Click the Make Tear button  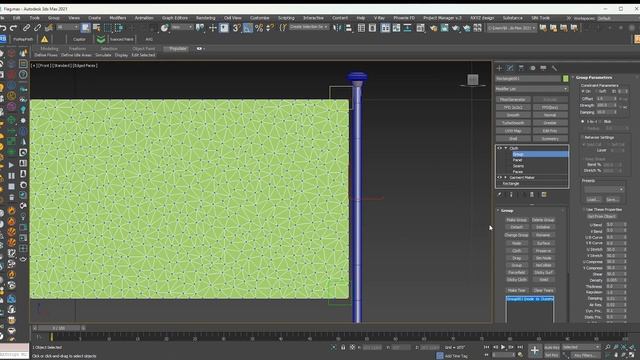[516, 290]
